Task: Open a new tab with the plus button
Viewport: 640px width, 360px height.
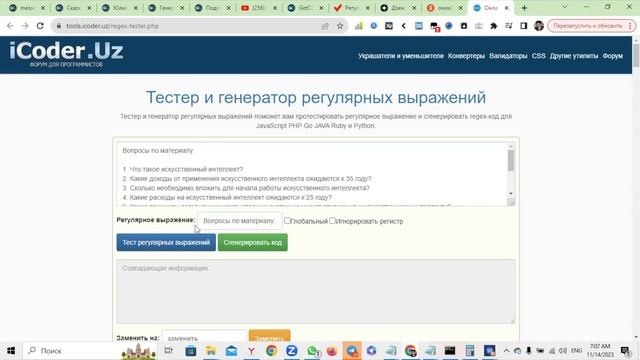Action: click(x=524, y=8)
